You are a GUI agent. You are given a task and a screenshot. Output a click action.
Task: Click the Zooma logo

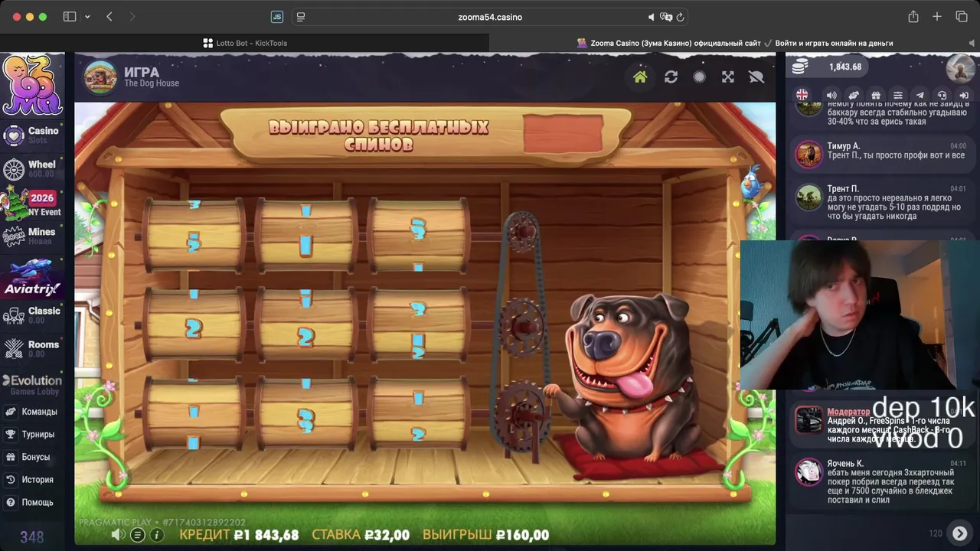coord(32,84)
